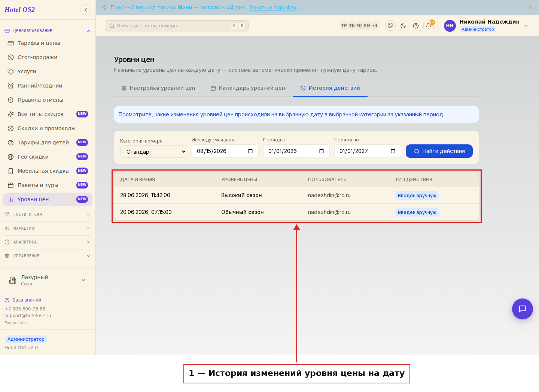
Task: Open Тарифы для детей
Action: tap(48, 143)
